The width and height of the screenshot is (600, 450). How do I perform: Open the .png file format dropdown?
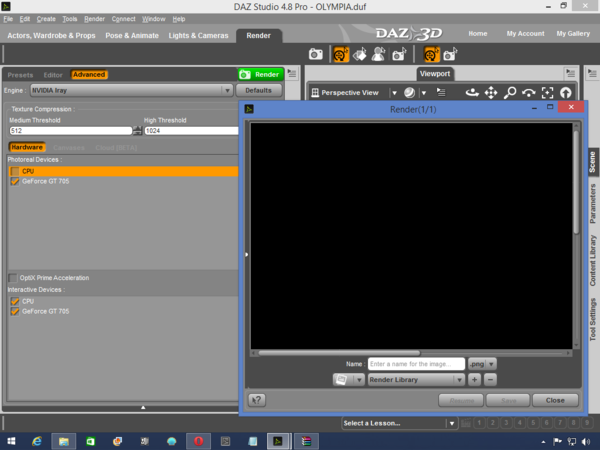pos(482,364)
